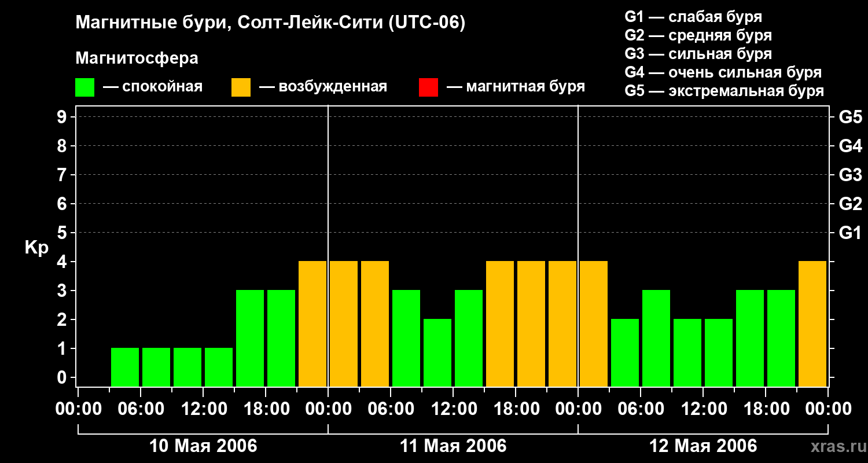The image size is (868, 463).
Task: Select the 12 Мая 00:00–03:00 orange bar
Action: click(594, 324)
